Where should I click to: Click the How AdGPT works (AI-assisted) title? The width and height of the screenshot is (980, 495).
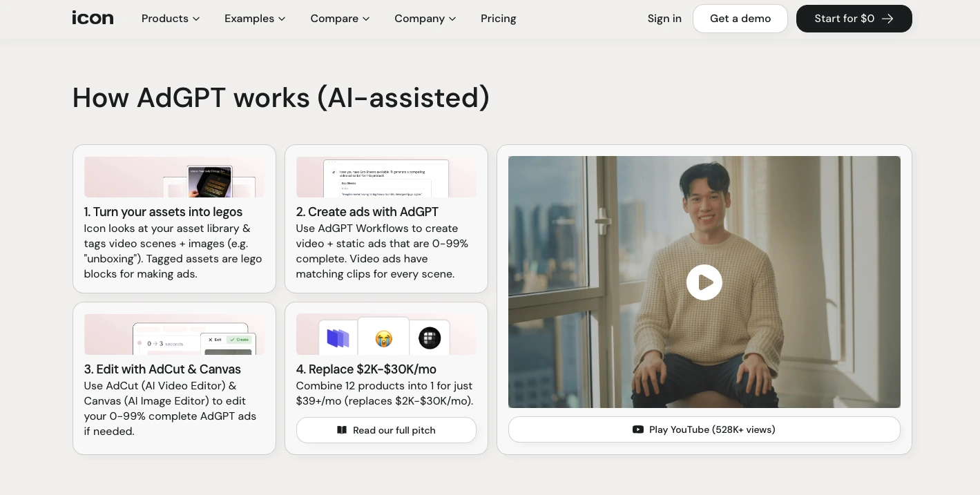point(281,97)
